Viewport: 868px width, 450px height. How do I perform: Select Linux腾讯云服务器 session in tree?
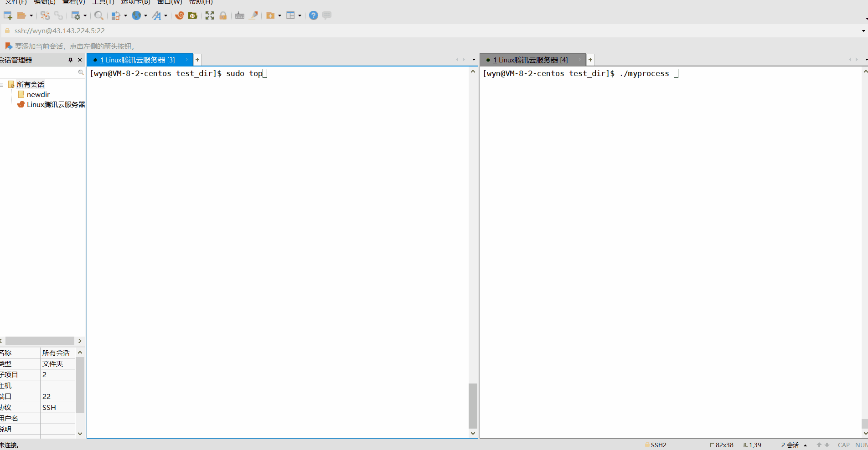(56, 104)
